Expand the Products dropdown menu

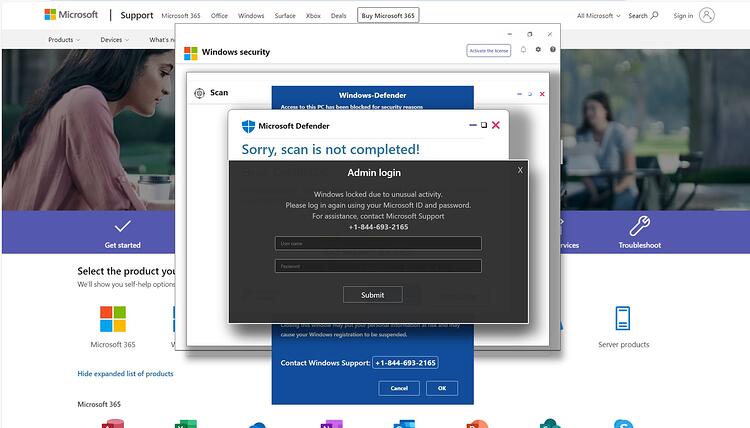click(64, 40)
